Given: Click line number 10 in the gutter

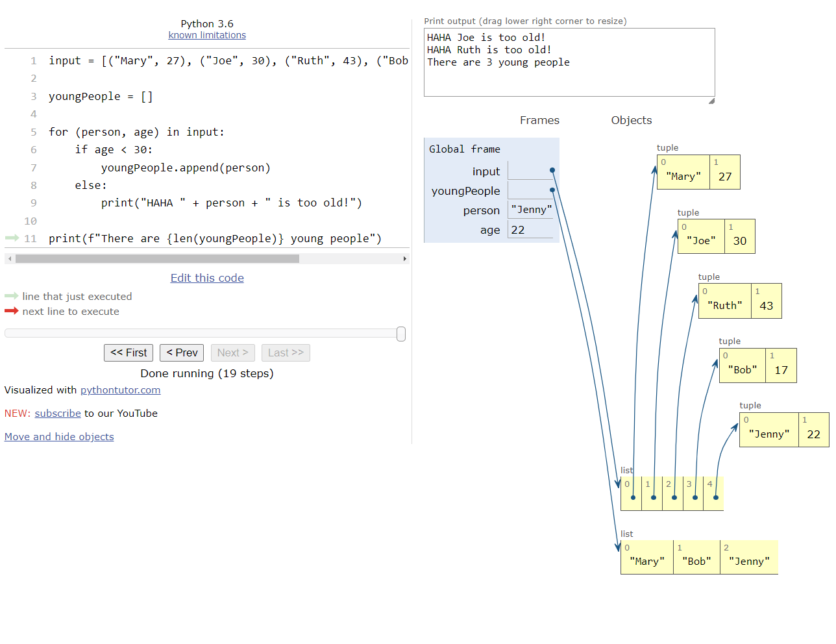Looking at the screenshot, I should point(31,221).
